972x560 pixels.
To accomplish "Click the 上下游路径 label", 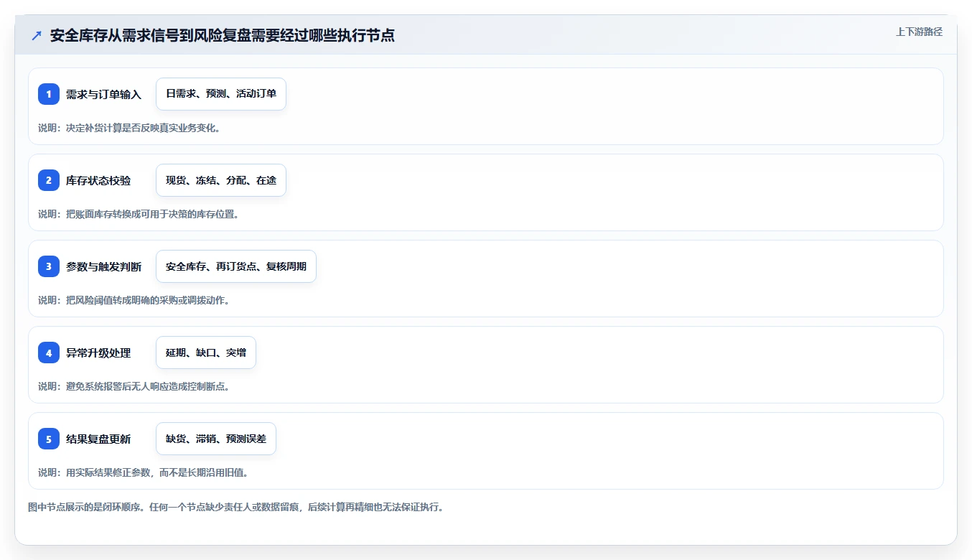I will click(919, 32).
